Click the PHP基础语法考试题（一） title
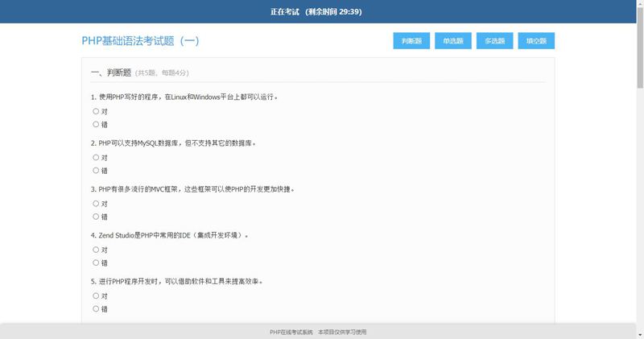This screenshot has width=644, height=339. click(140, 41)
